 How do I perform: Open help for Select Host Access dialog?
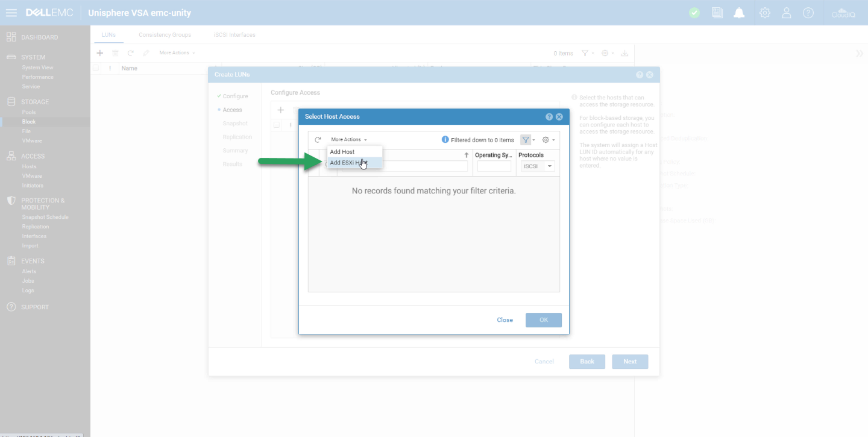[549, 117]
